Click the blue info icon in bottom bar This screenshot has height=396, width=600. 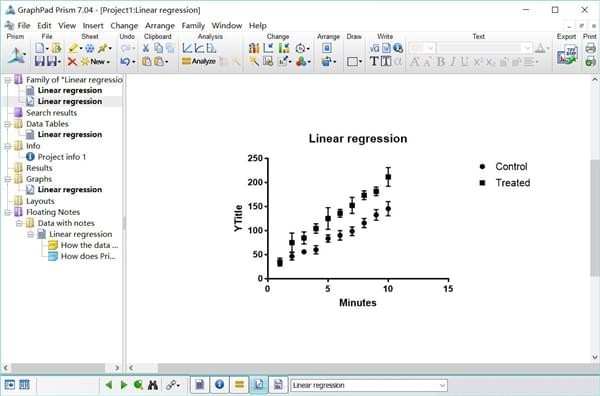[x=219, y=385]
